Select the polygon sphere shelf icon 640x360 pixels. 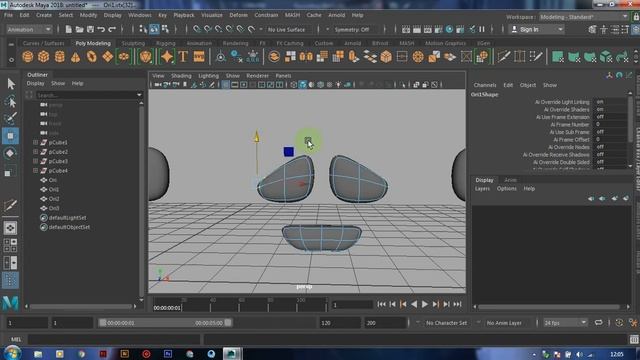click(28, 57)
